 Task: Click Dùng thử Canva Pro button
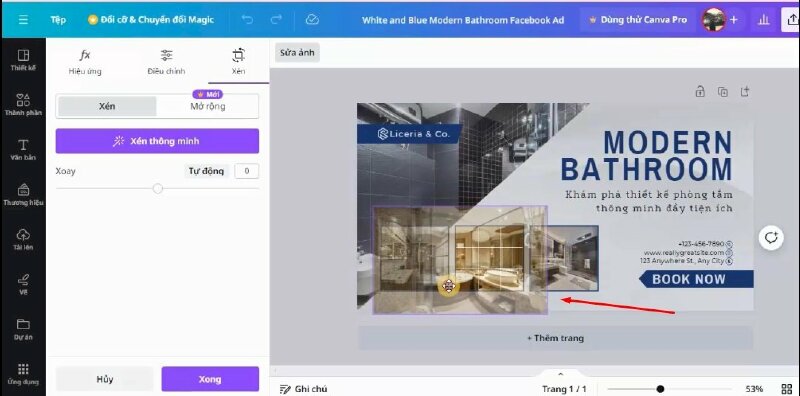point(638,20)
